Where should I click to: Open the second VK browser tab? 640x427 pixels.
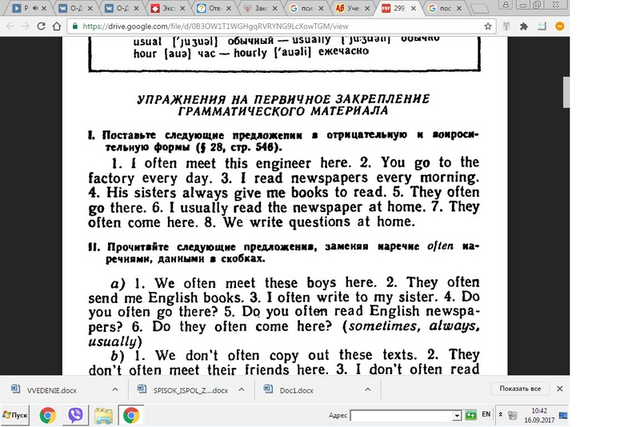[122, 8]
